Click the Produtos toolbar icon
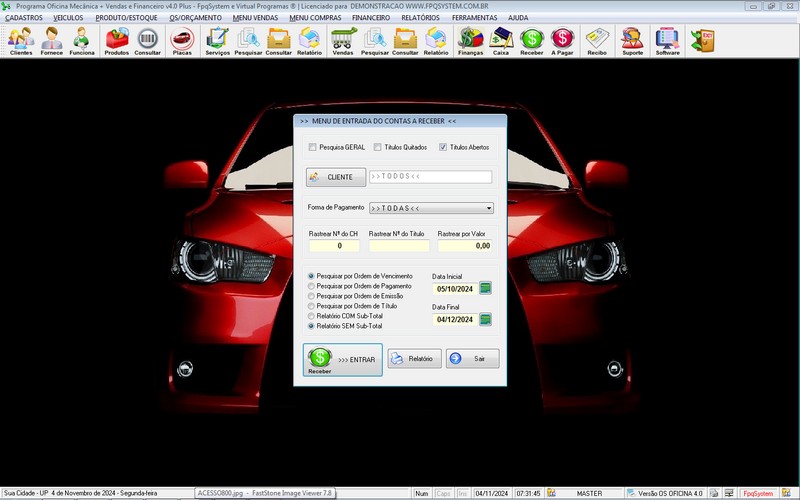Image resolution: width=800 pixels, height=500 pixels. (117, 41)
